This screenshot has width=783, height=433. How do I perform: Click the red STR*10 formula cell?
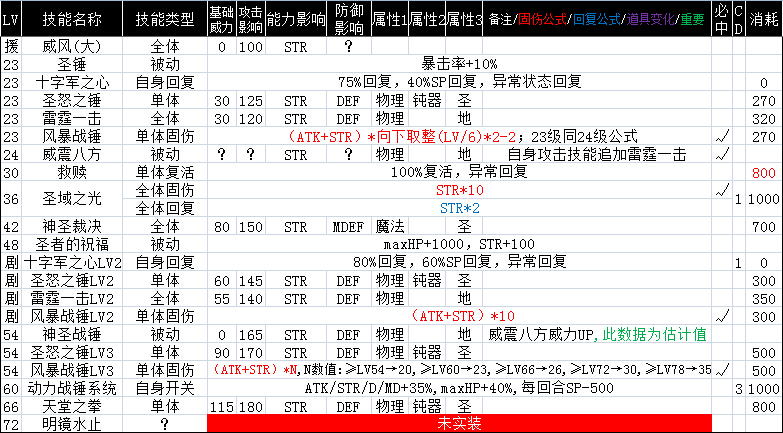(459, 190)
